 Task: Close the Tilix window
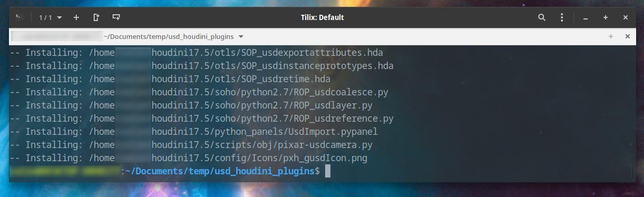(626, 17)
